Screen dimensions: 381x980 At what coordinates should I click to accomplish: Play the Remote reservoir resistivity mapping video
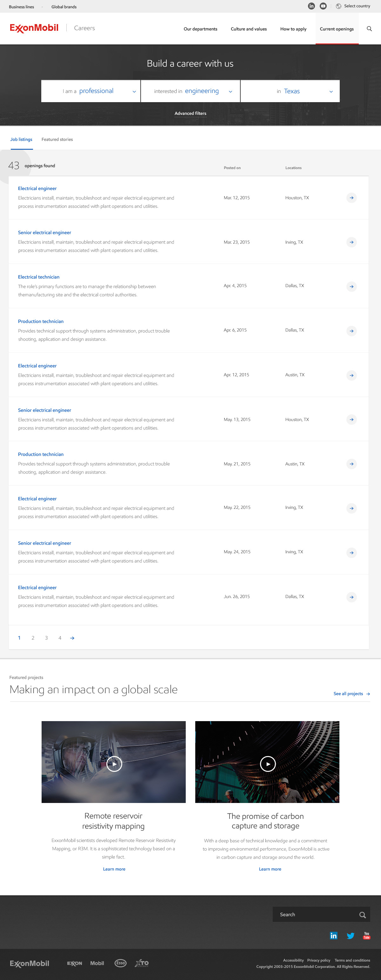coord(114,764)
